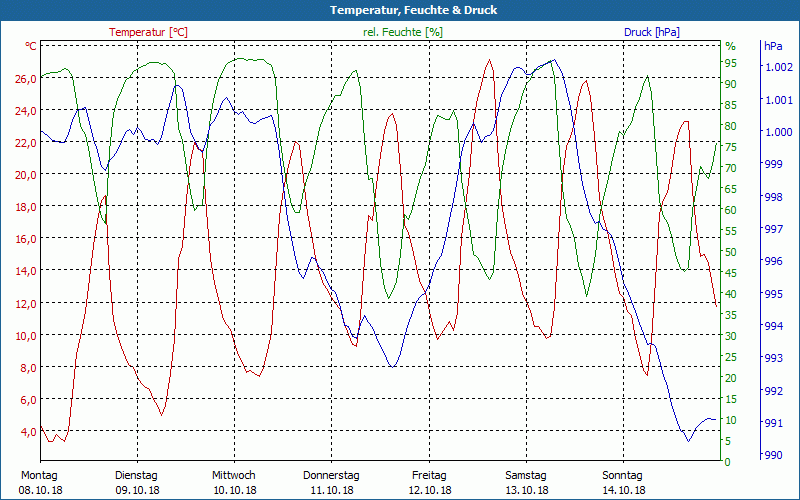Click the '80' humidity axis value
Viewport: 800px width, 500px height.
coord(731,126)
